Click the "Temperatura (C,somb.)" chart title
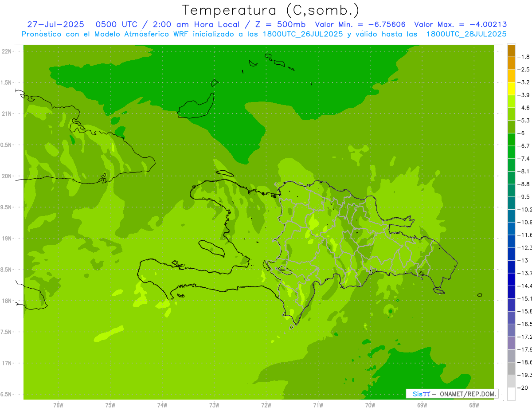Screen dimensions: 532x411 [x=270, y=10]
